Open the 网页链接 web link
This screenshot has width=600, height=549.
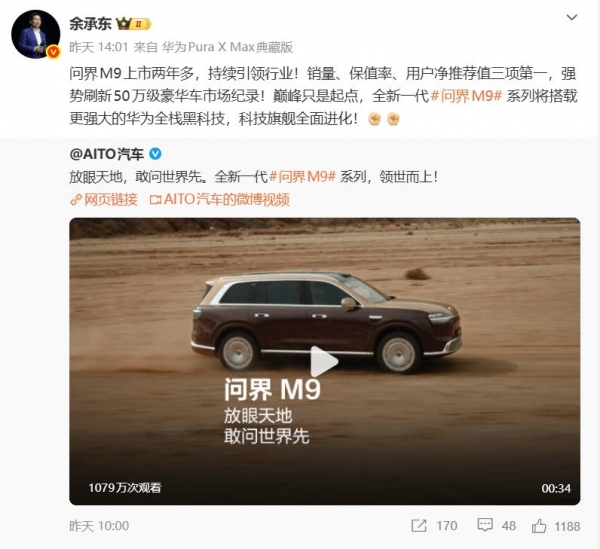(x=104, y=199)
